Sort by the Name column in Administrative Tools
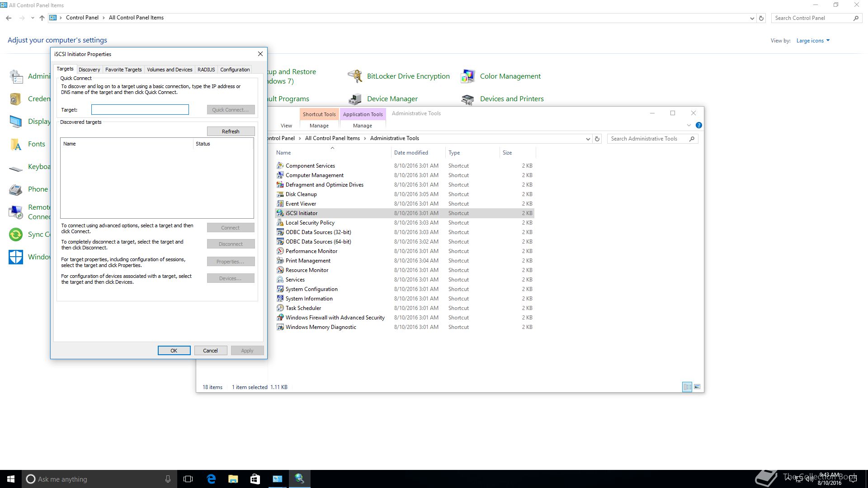The image size is (868, 488). tap(283, 153)
